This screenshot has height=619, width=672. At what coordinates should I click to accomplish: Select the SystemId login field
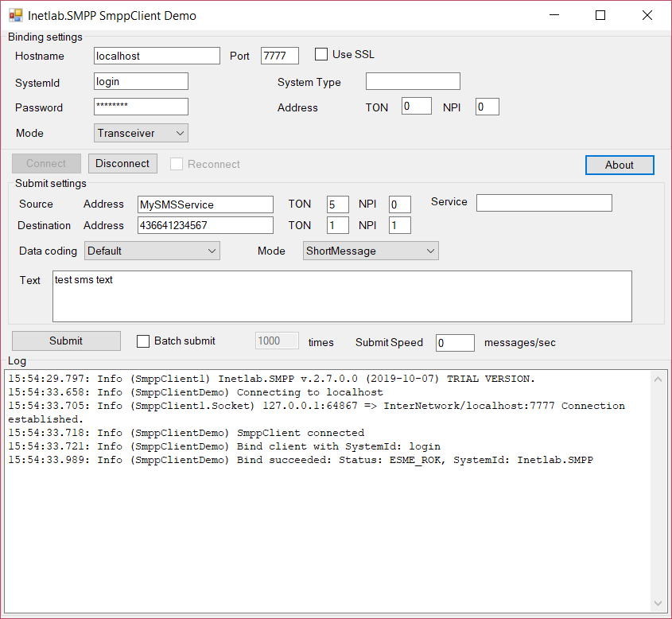pyautogui.click(x=141, y=81)
